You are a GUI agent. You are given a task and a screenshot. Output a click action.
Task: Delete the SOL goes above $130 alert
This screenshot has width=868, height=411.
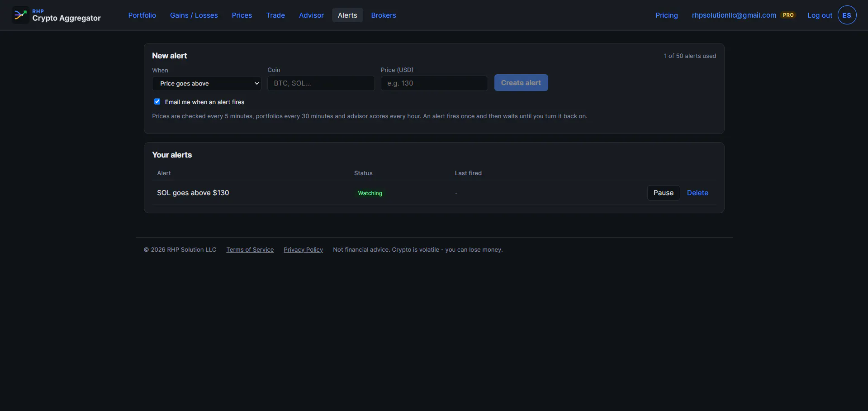pyautogui.click(x=697, y=193)
